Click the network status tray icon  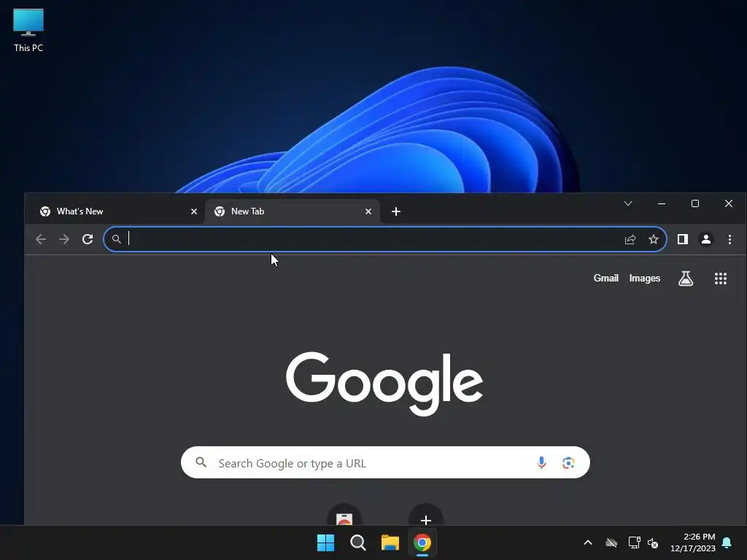(x=634, y=542)
